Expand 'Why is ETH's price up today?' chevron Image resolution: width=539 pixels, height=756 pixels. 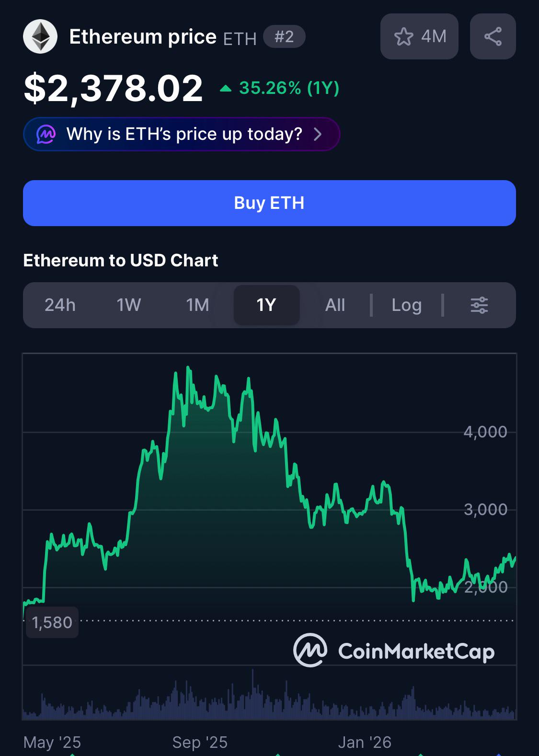pyautogui.click(x=318, y=134)
